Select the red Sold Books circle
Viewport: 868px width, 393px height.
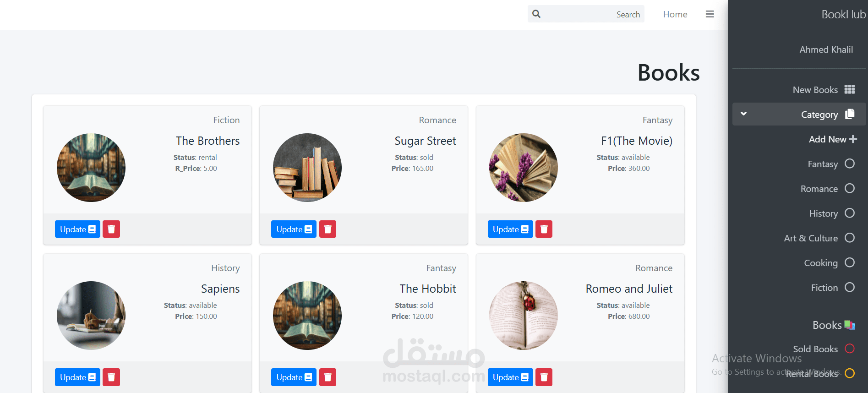pyautogui.click(x=850, y=349)
